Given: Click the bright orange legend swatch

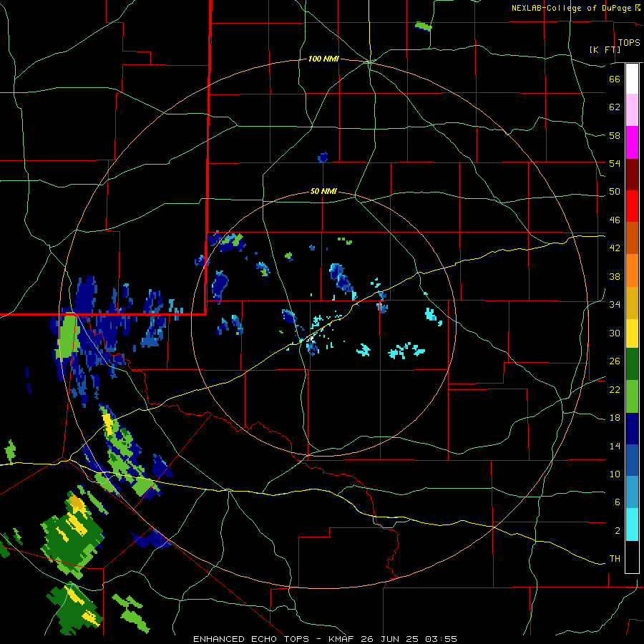Looking at the screenshot, I should pos(632,270).
